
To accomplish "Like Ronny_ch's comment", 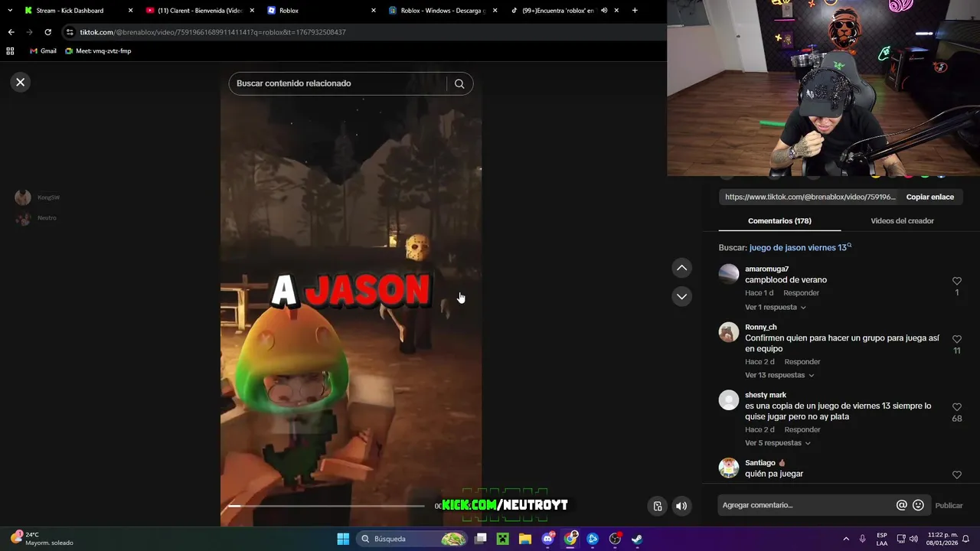I will click(956, 339).
